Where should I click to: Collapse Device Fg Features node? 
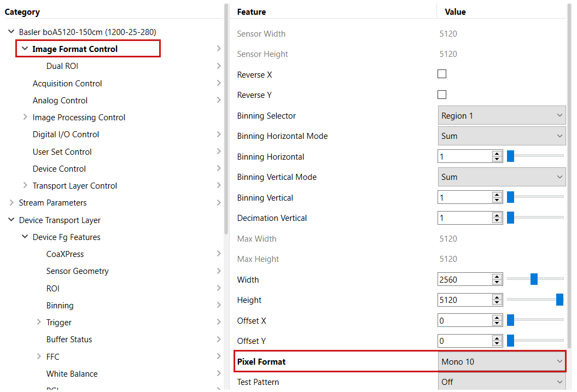[25, 236]
